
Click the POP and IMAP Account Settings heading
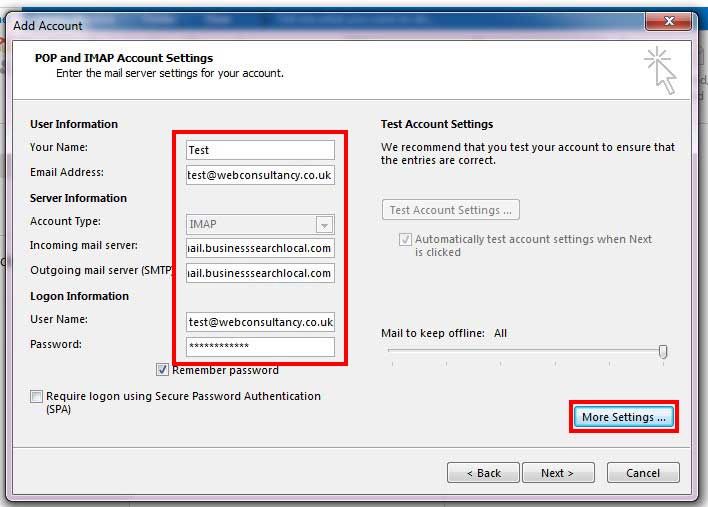(124, 58)
